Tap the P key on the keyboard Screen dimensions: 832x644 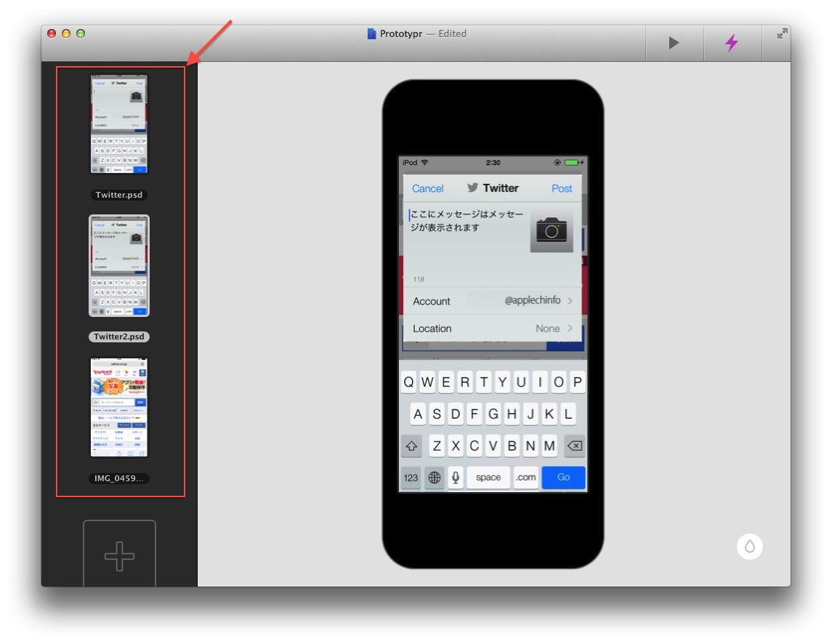[577, 382]
